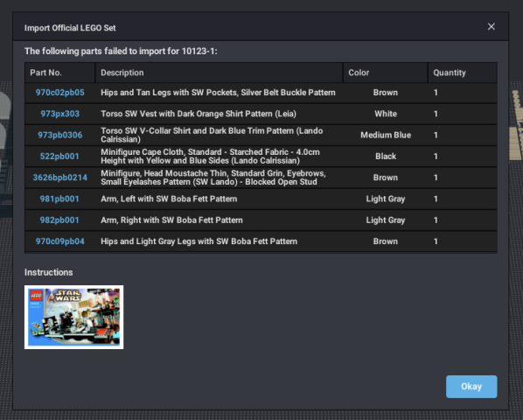The height and width of the screenshot is (420, 523).
Task: Click the Part No. column header
Action: click(x=60, y=73)
